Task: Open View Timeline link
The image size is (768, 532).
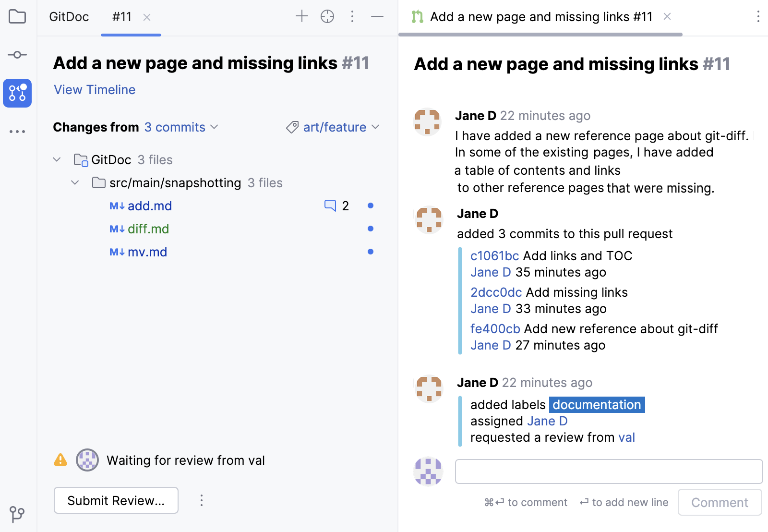Action: [x=94, y=90]
